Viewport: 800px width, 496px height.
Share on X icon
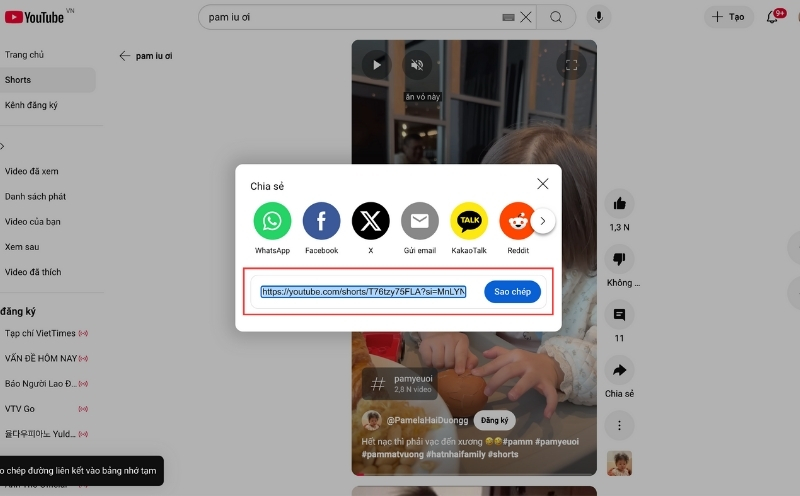[x=370, y=221]
